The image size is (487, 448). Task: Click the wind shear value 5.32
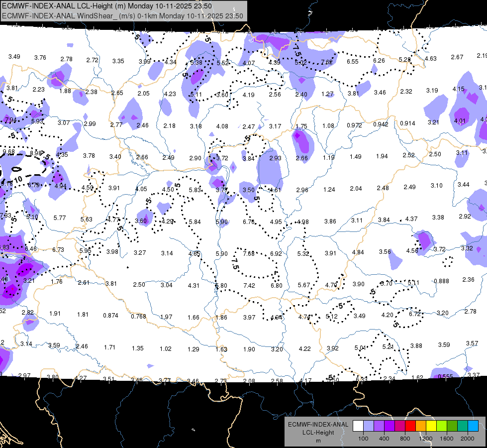303,253
